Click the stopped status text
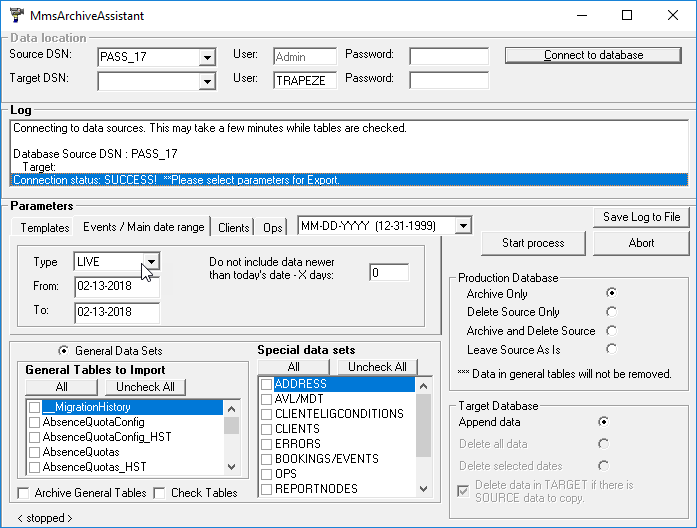The image size is (697, 528). point(44,518)
